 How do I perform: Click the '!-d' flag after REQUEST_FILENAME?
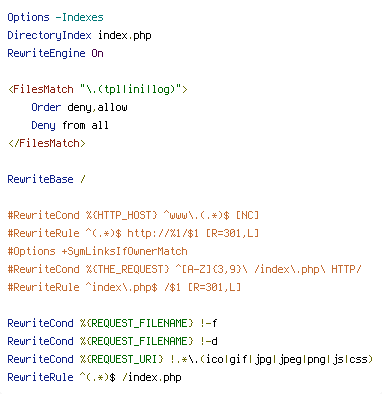tap(209, 341)
